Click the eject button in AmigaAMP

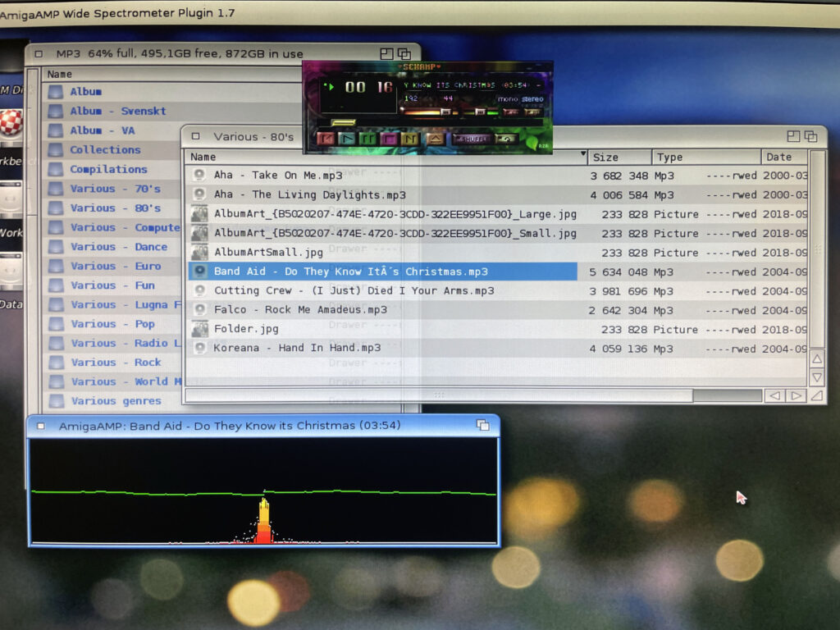(435, 139)
